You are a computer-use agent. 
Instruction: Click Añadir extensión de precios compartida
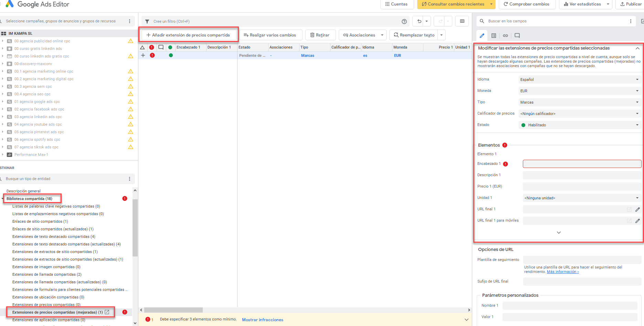[x=188, y=35]
